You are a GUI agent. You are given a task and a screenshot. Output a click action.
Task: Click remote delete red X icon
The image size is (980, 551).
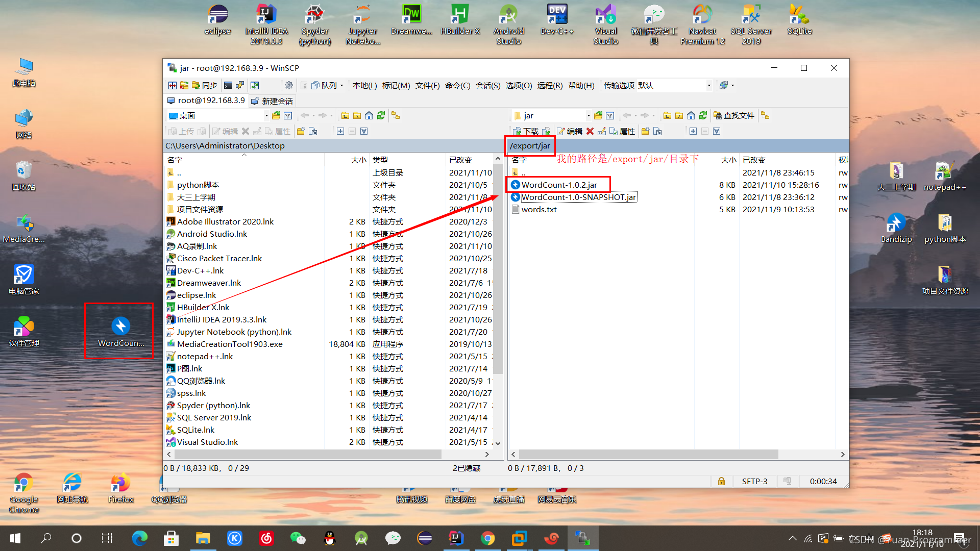[590, 131]
